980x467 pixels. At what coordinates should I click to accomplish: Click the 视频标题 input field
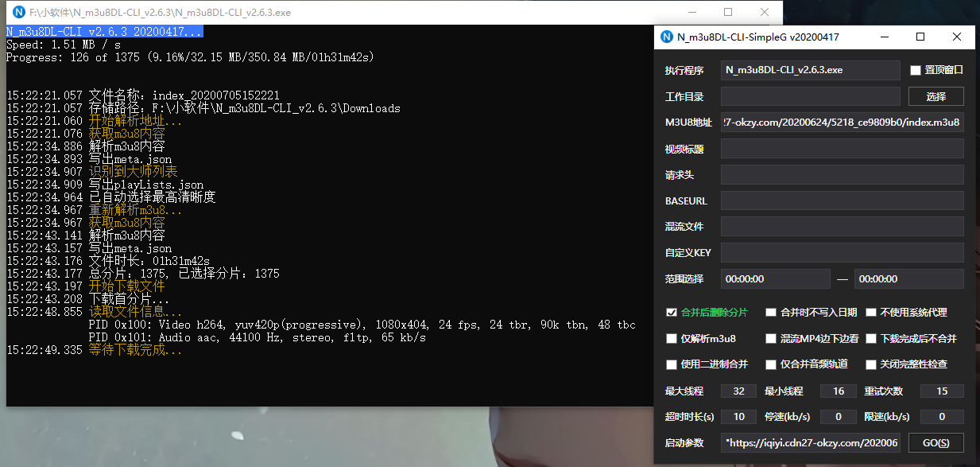[x=842, y=149]
